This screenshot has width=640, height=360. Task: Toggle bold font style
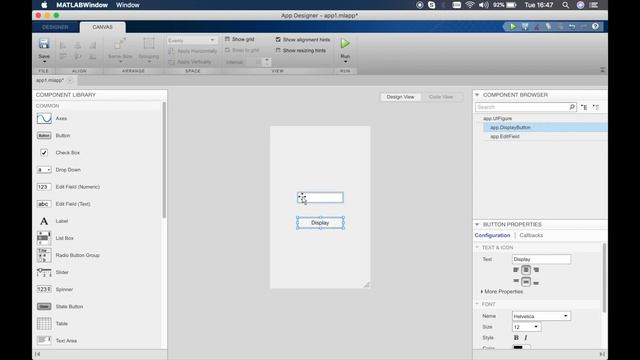[516, 338]
